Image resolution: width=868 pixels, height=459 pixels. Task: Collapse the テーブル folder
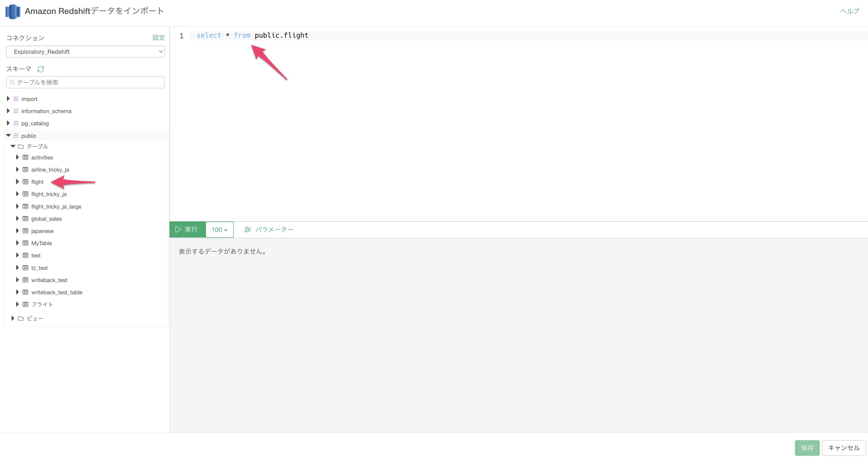(13, 146)
